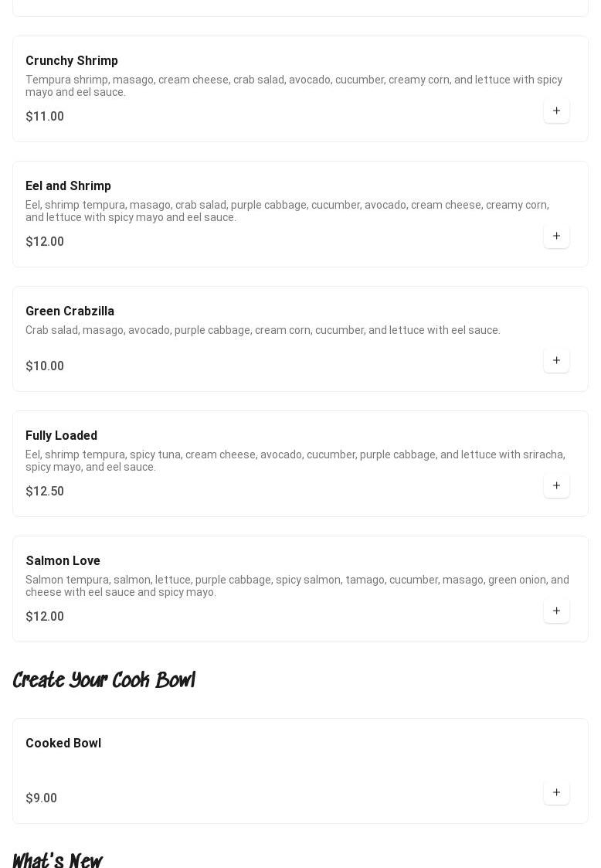601x868 pixels.
Task: Select the What's New section heading
Action: [x=58, y=859]
